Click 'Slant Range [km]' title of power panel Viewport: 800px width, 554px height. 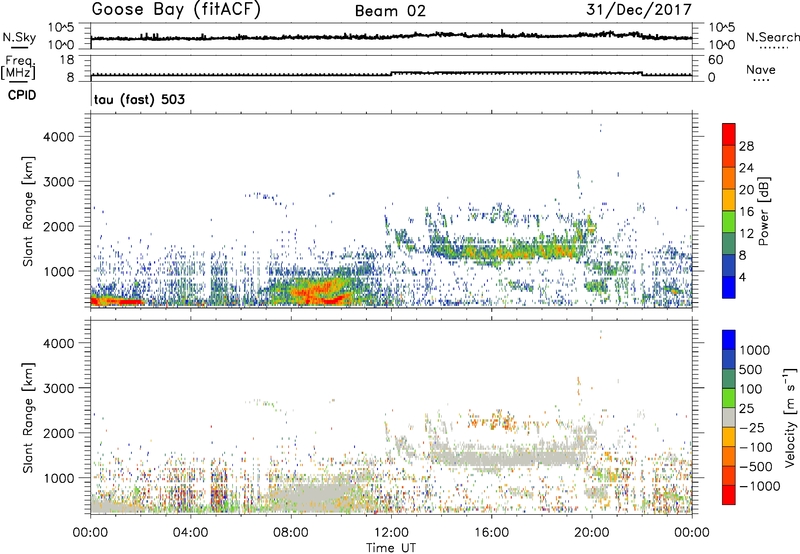(28, 211)
